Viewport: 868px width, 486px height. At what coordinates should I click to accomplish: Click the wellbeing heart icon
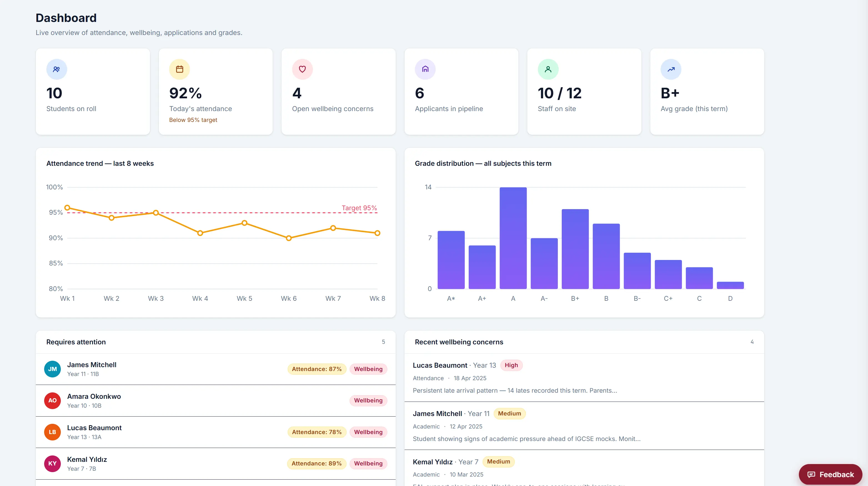[302, 69]
